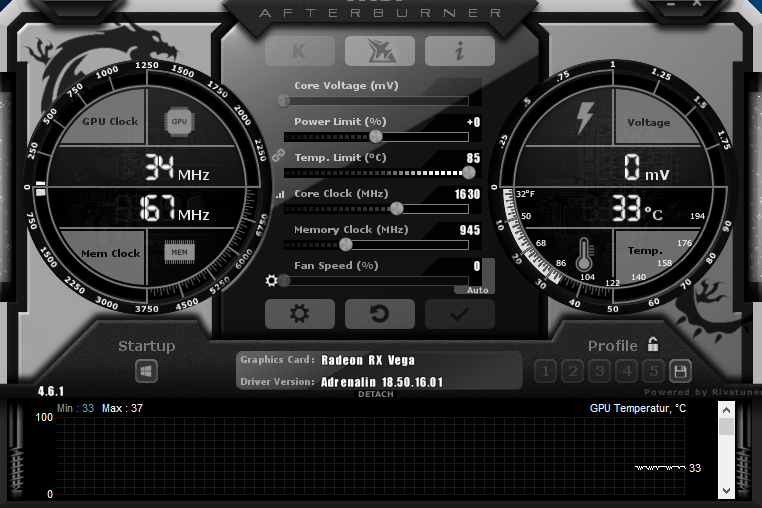Click the 167 MHz memory clock readout
The image size is (762, 508).
174,208
